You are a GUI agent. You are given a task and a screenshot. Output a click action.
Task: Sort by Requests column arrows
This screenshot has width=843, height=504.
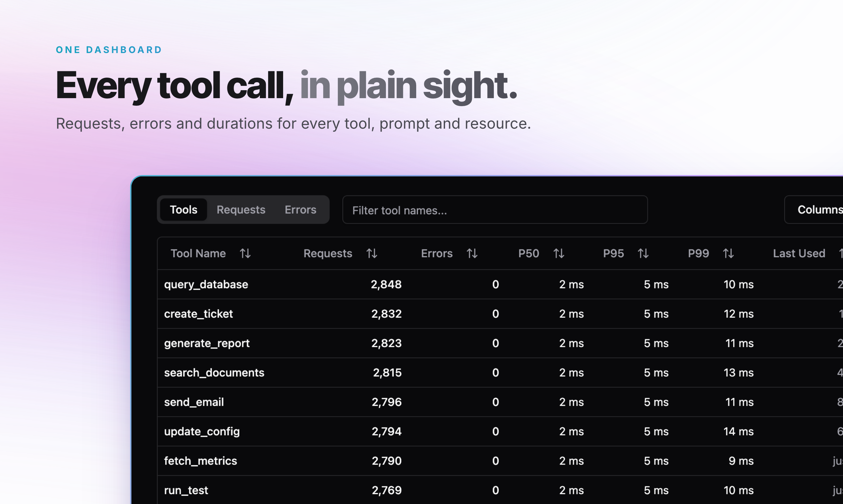tap(371, 253)
